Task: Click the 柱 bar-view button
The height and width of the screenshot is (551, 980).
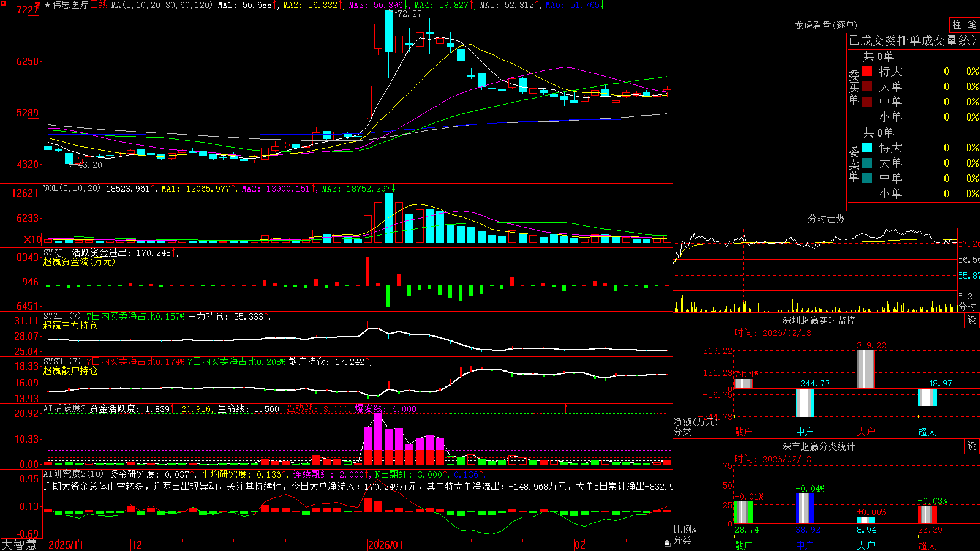Action: (957, 24)
